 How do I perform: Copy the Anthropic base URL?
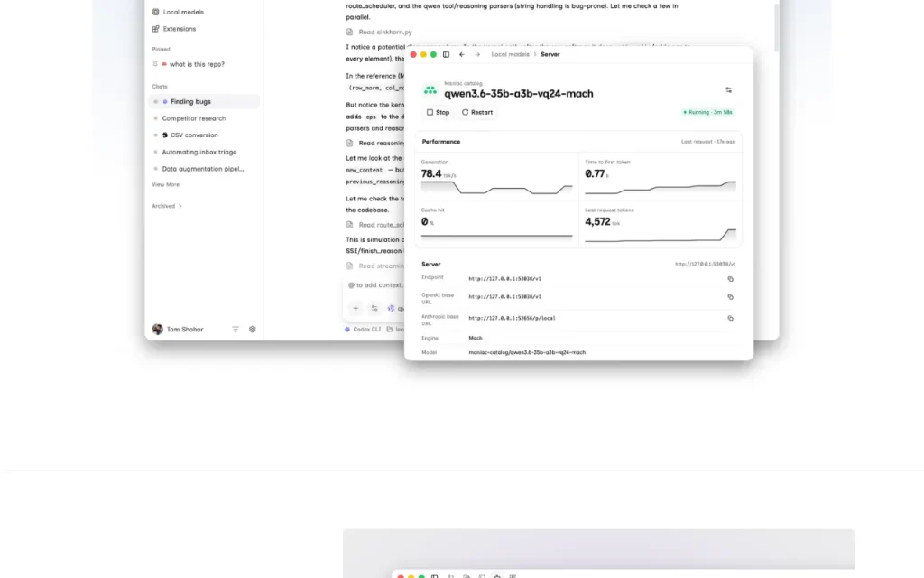730,319
